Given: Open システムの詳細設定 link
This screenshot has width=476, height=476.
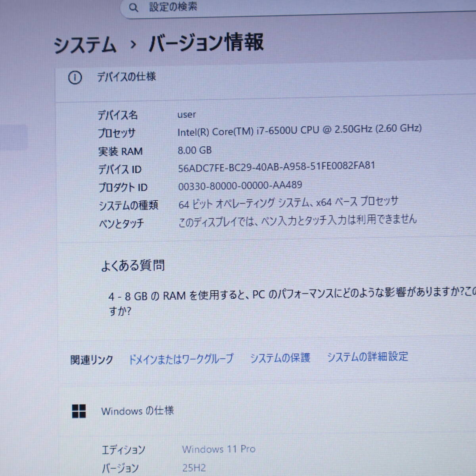Looking at the screenshot, I should 367,357.
